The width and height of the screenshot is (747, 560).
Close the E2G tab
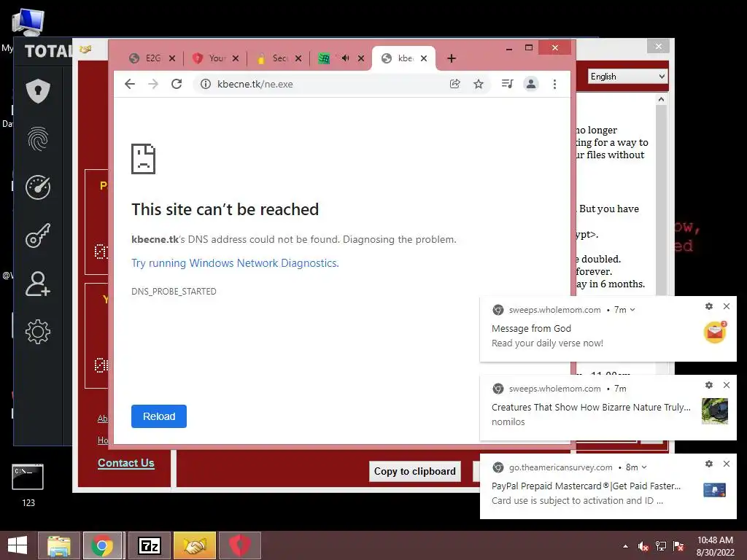[172, 58]
